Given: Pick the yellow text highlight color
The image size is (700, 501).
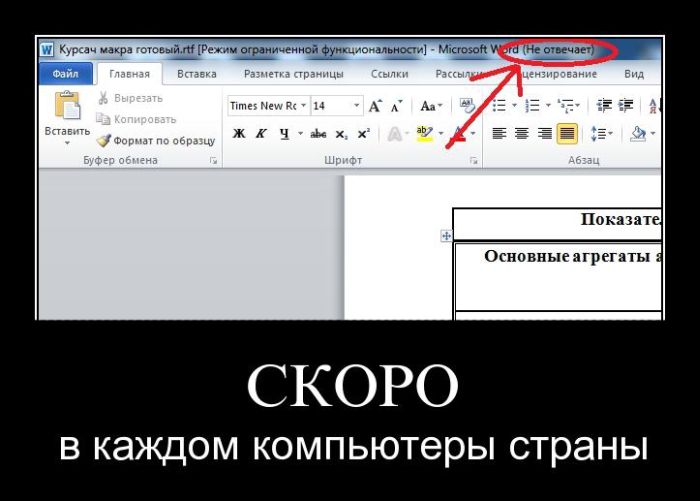Looking at the screenshot, I should [x=422, y=133].
